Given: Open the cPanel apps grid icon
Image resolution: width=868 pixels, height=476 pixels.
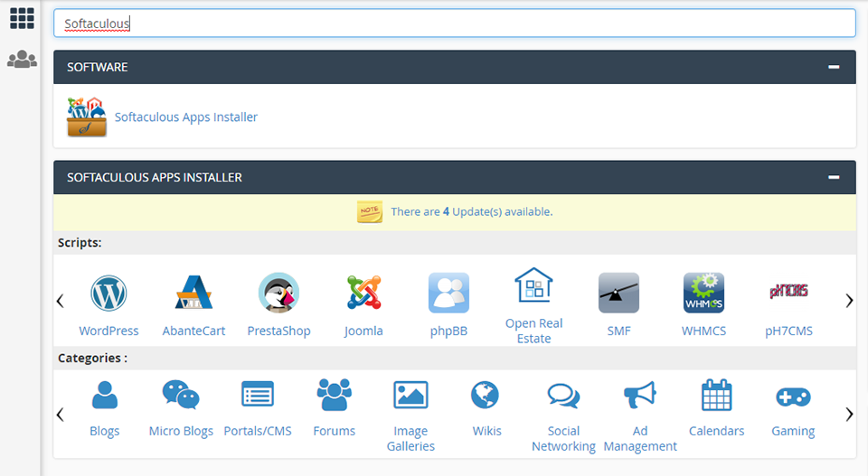Looking at the screenshot, I should (22, 18).
